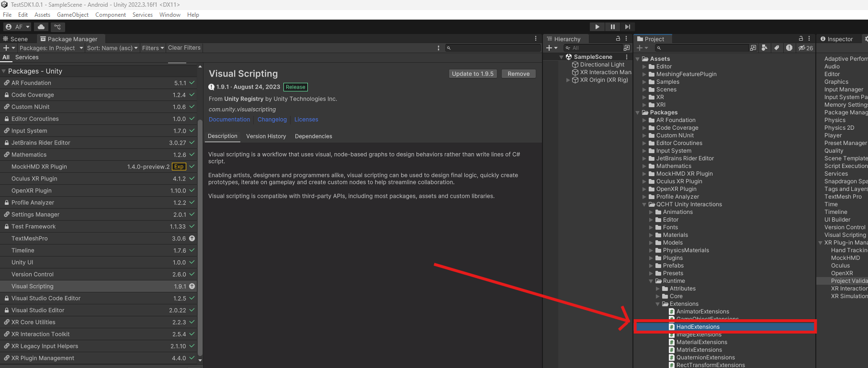868x368 pixels.
Task: Click the Package Manager add package plus
Action: (x=9, y=48)
